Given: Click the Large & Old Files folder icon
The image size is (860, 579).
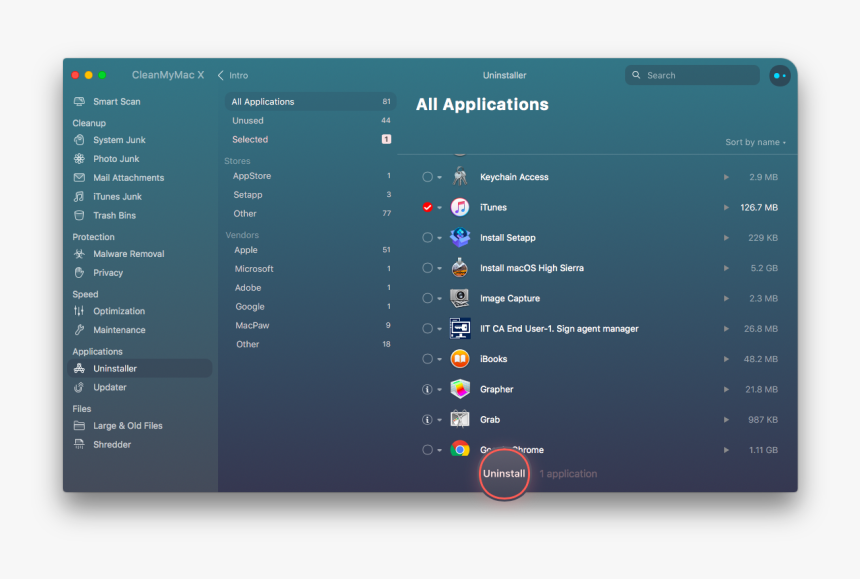Looking at the screenshot, I should (80, 425).
